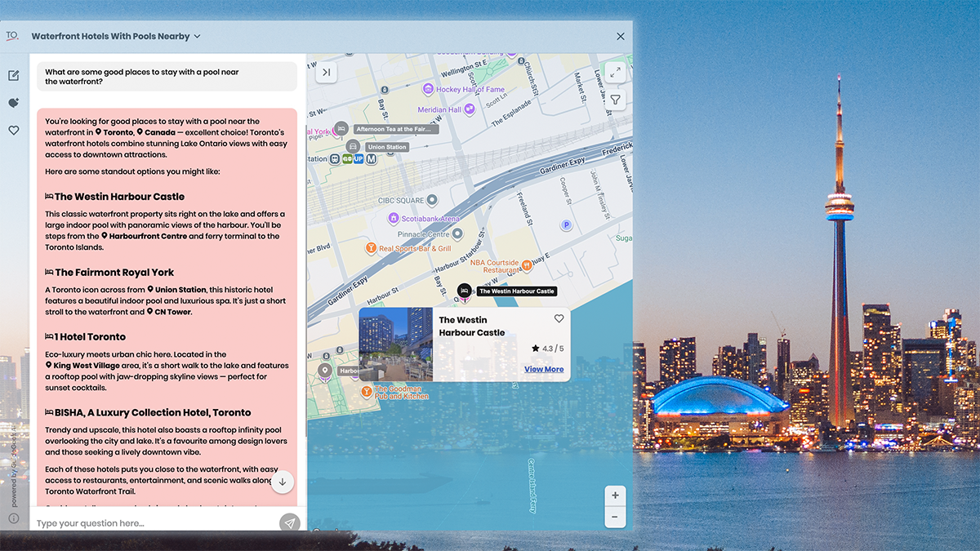Open the info icon at the bottom left
This screenshot has height=551, width=980.
point(14,518)
